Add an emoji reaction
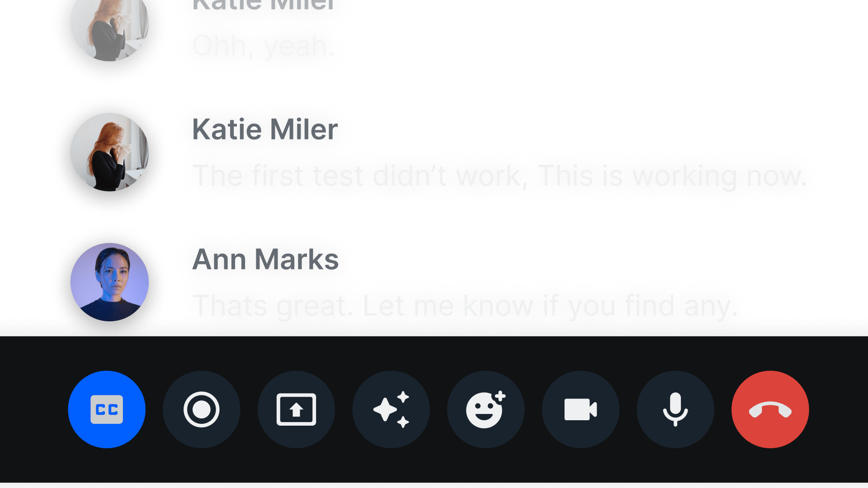This screenshot has height=488, width=868. 486,409
